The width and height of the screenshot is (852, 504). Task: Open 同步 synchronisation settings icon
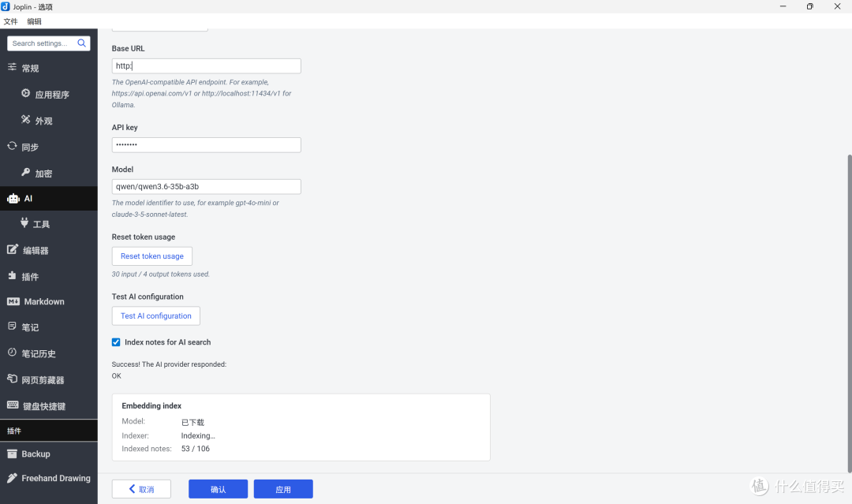[12, 146]
